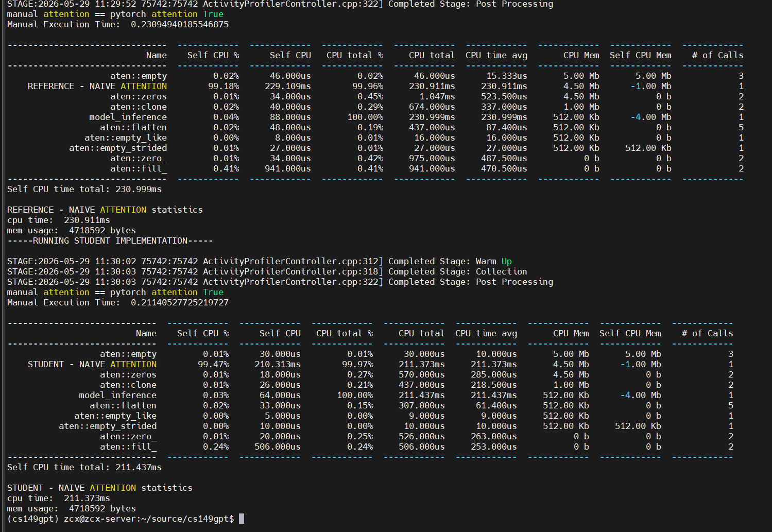Click the 'Completed Stage: Warm Up' log line

click(x=260, y=261)
